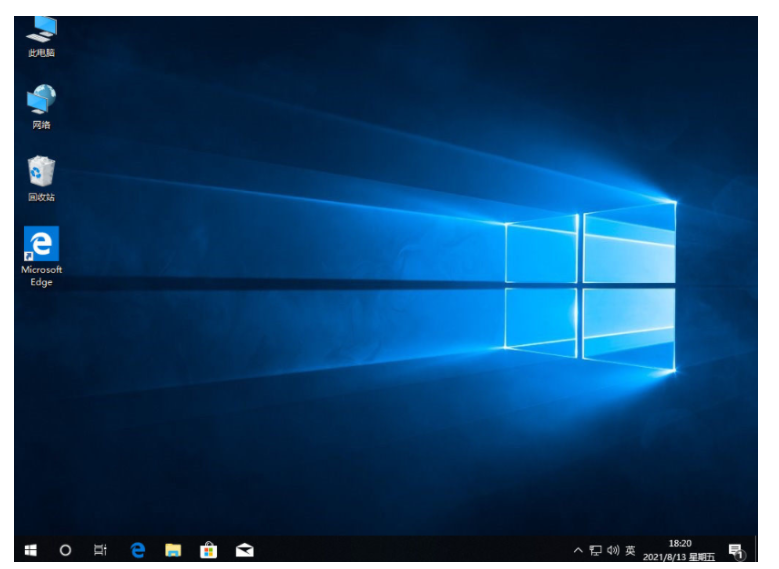The width and height of the screenshot is (779, 569).
Task: Click the volume speaker tray icon
Action: tap(612, 550)
